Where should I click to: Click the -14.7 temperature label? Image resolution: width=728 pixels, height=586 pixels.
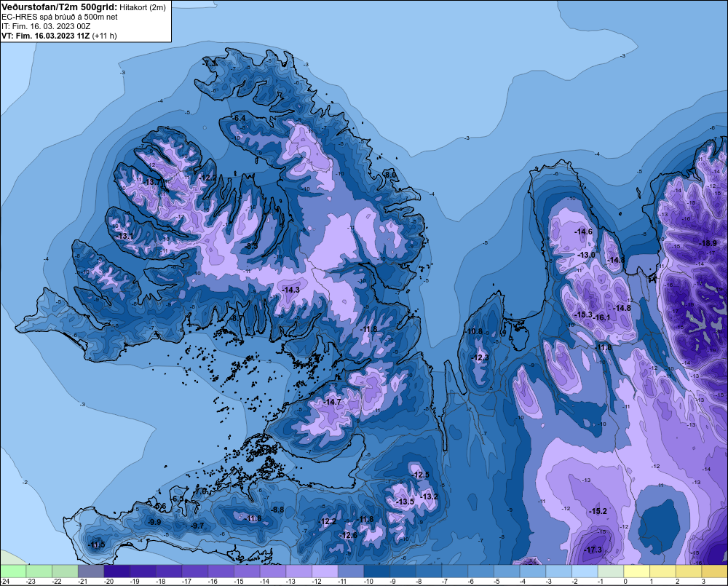pos(333,402)
